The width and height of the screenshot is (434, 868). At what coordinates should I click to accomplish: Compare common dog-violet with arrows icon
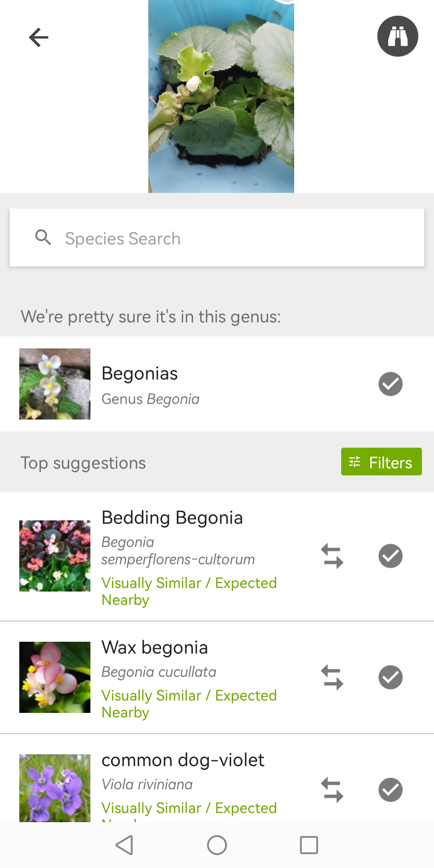332,790
